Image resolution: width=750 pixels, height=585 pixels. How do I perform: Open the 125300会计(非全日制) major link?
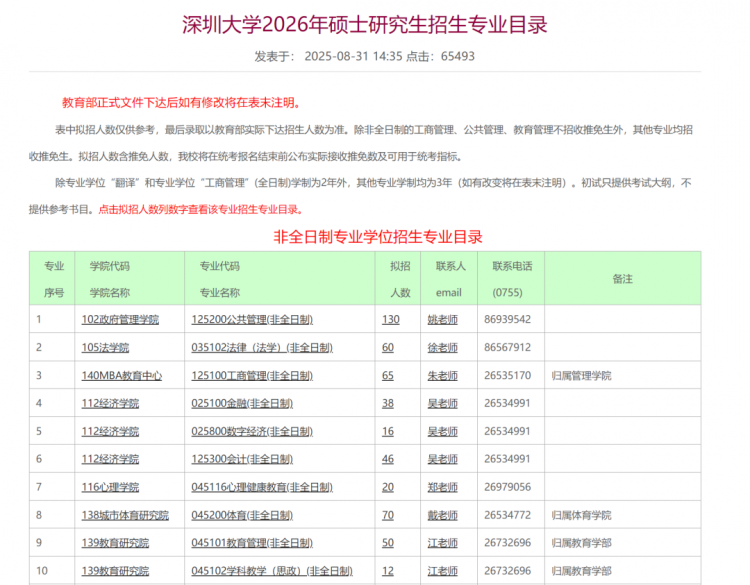(241, 460)
